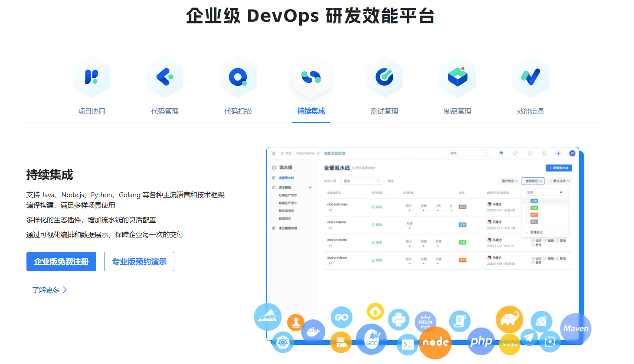This screenshot has height=364, width=634.
Task: Click the 专业版预约演示 button
Action: 139,262
